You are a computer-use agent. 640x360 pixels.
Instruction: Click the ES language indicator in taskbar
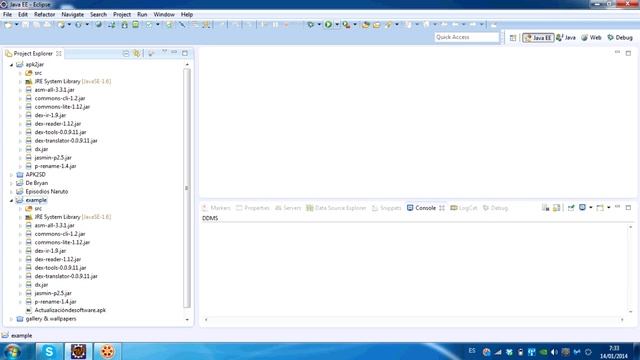(472, 351)
